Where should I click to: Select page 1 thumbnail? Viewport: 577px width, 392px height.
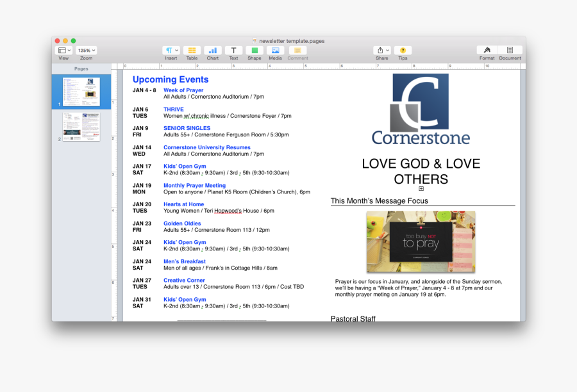81,92
